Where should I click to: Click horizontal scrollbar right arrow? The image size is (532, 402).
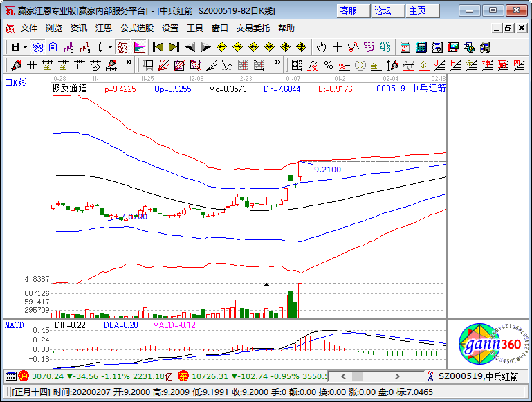pos(397,376)
